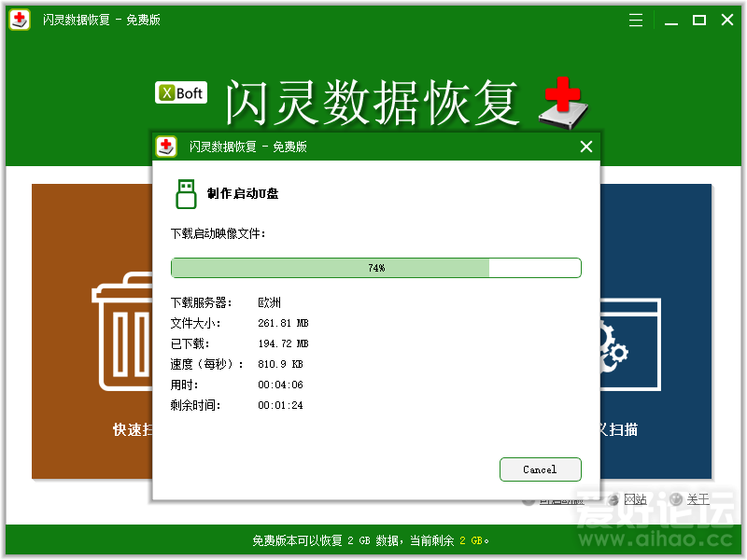Click the downloaded value 194.72 MB

click(x=283, y=343)
